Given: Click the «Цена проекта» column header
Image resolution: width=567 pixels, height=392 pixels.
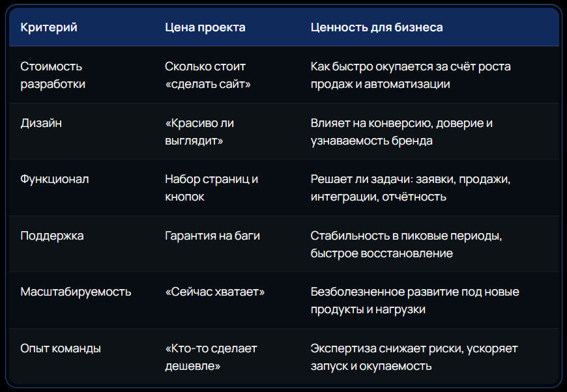Looking at the screenshot, I should [x=205, y=27].
